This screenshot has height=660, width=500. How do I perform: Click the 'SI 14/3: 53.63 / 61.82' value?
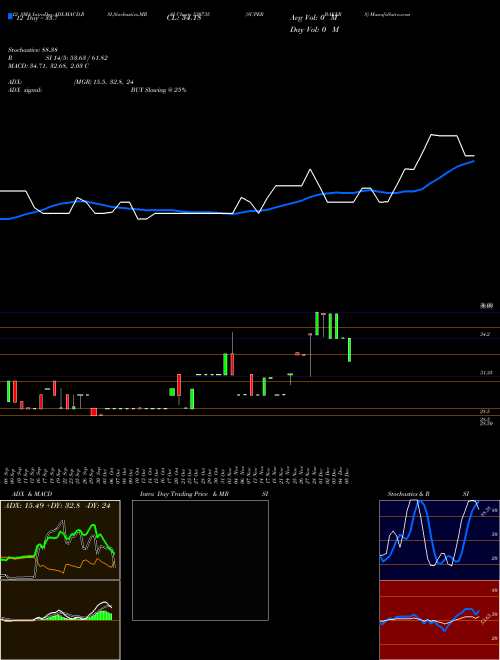77,58
